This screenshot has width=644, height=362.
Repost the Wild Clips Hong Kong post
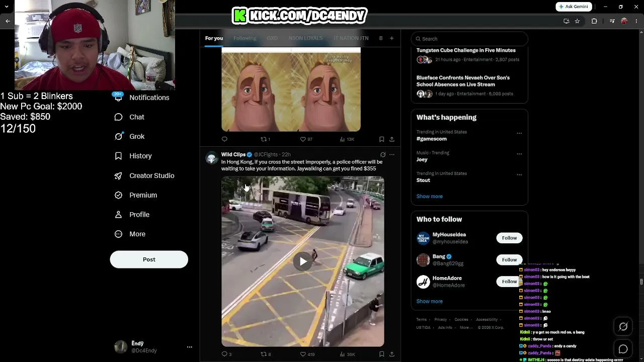click(263, 354)
